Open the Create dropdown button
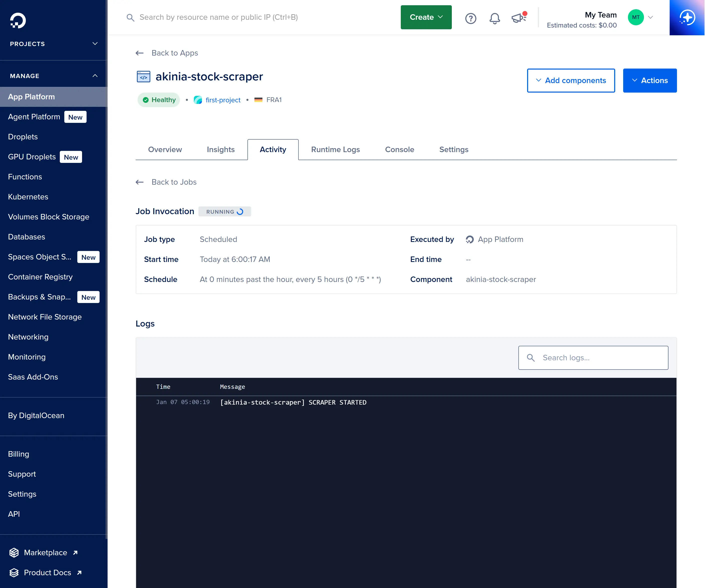The image size is (705, 588). coord(426,17)
